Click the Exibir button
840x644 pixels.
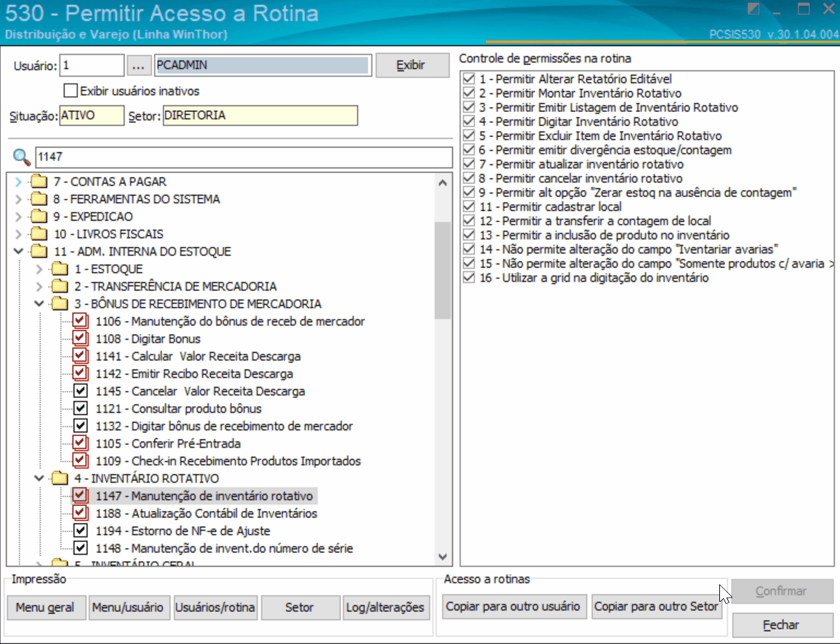pyautogui.click(x=412, y=65)
